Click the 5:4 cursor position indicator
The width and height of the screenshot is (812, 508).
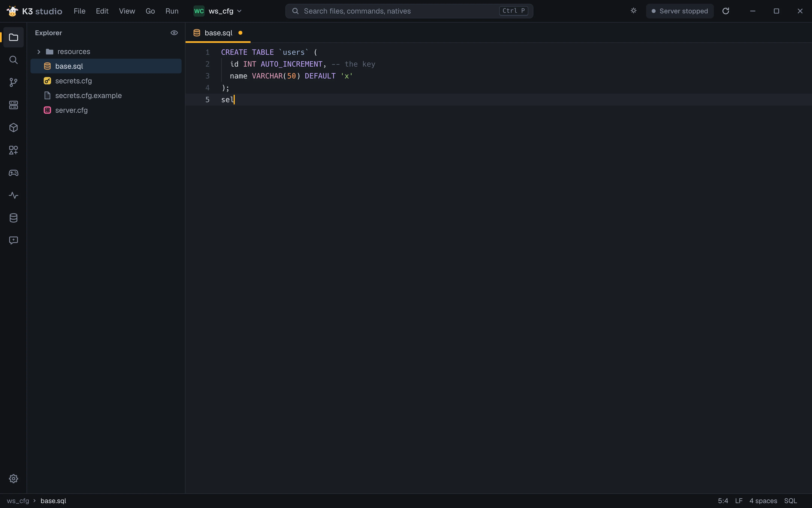point(723,501)
